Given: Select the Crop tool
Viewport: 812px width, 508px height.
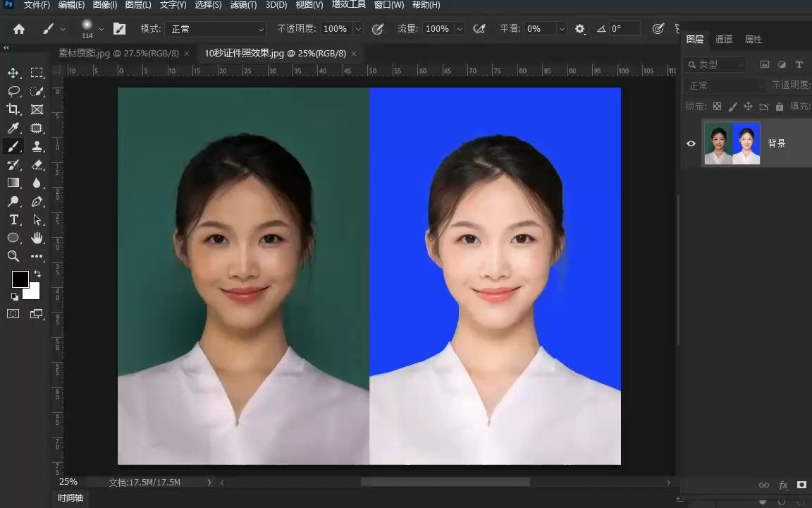Looking at the screenshot, I should point(13,109).
